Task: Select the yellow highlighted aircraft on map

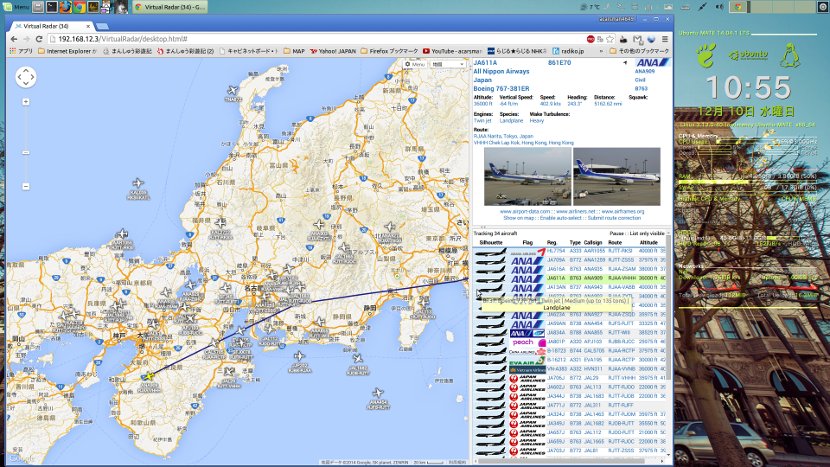Action: click(150, 376)
